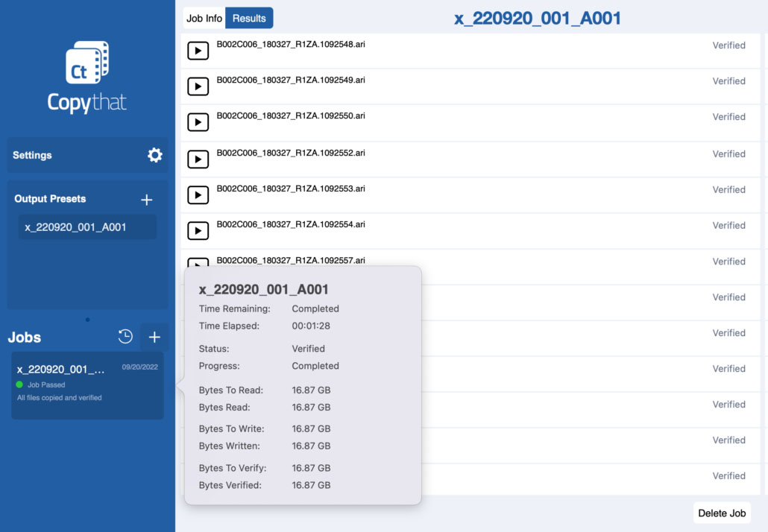Play preview of B002C006_180327_R1ZA.1092550.ari
Screen dimensions: 768x532
coord(198,122)
